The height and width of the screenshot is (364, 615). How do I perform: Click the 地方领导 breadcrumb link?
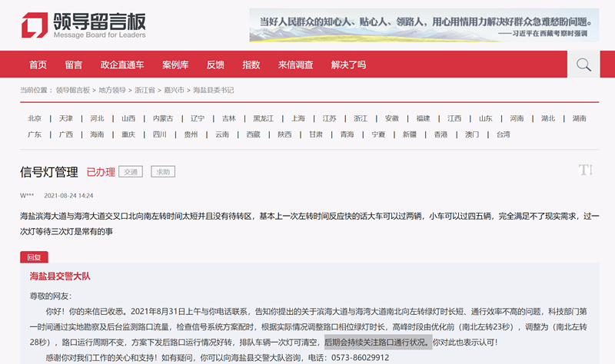pyautogui.click(x=111, y=91)
